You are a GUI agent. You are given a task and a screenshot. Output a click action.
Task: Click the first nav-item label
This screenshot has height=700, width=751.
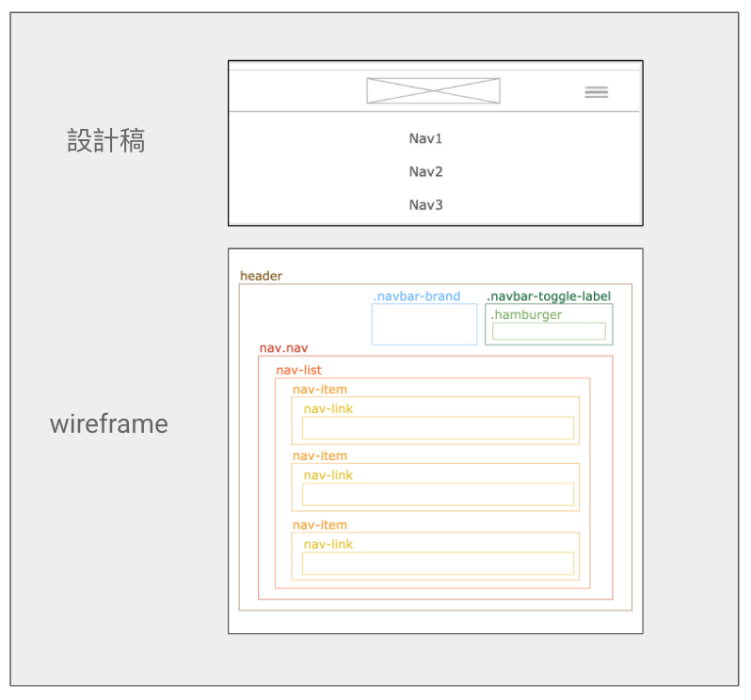[x=319, y=390]
